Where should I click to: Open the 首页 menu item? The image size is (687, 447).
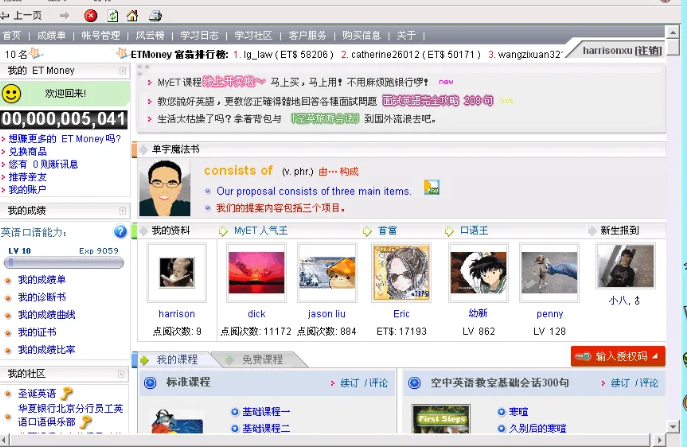pos(12,35)
